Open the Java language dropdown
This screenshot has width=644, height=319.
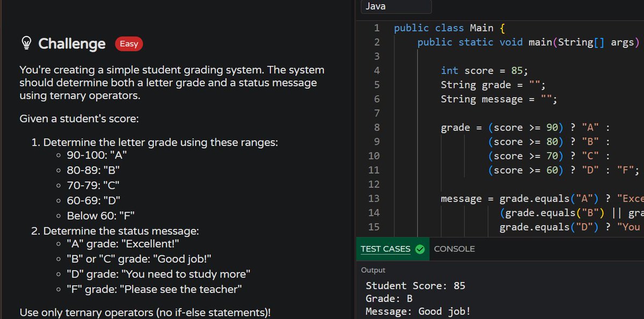pyautogui.click(x=396, y=6)
